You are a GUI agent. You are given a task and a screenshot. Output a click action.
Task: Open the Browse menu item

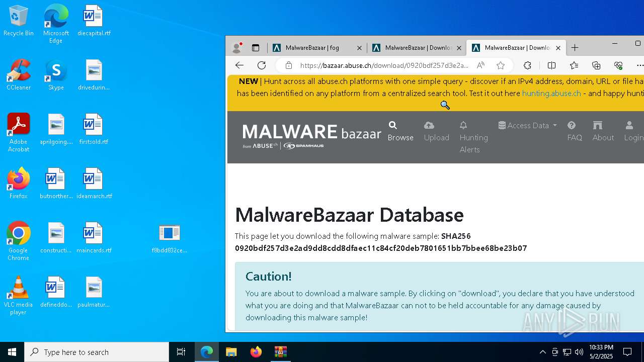point(400,131)
